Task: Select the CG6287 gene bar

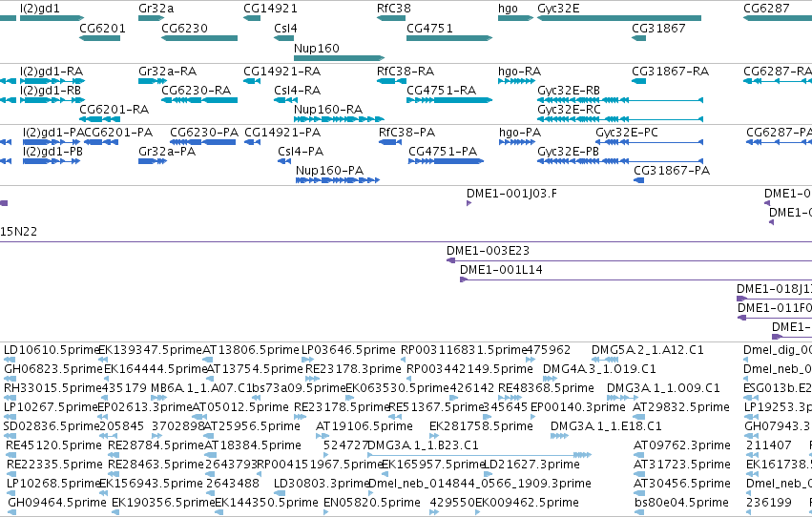Action: point(778,18)
